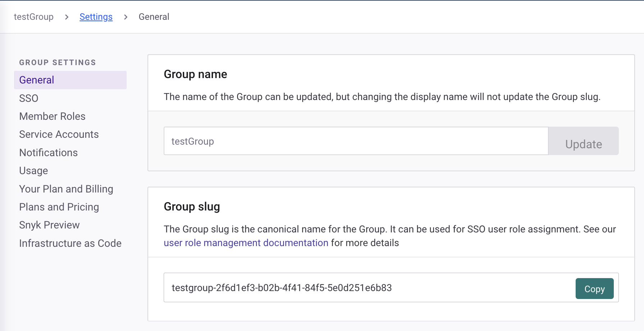Open user role management documentation link

click(x=246, y=243)
